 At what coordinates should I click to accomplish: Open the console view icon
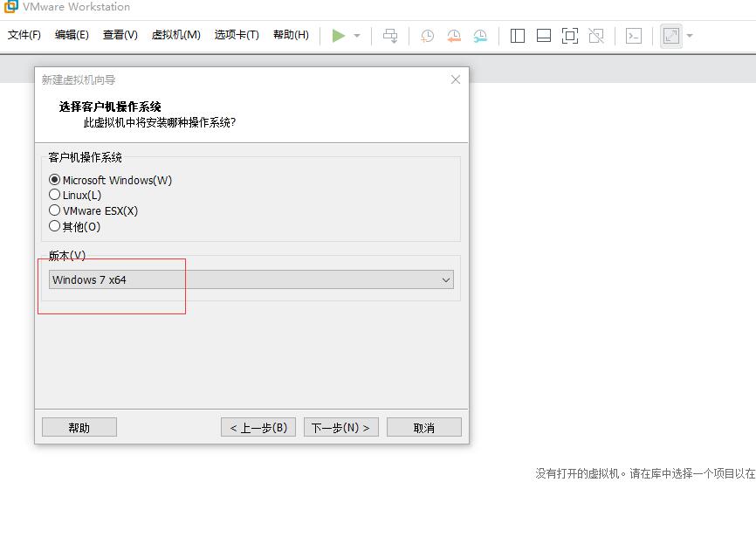pyautogui.click(x=634, y=36)
